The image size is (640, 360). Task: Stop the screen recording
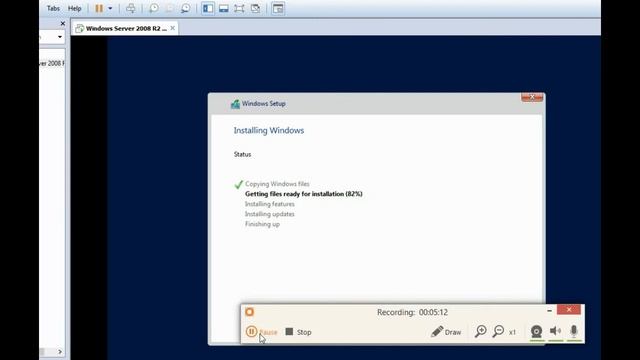(298, 332)
